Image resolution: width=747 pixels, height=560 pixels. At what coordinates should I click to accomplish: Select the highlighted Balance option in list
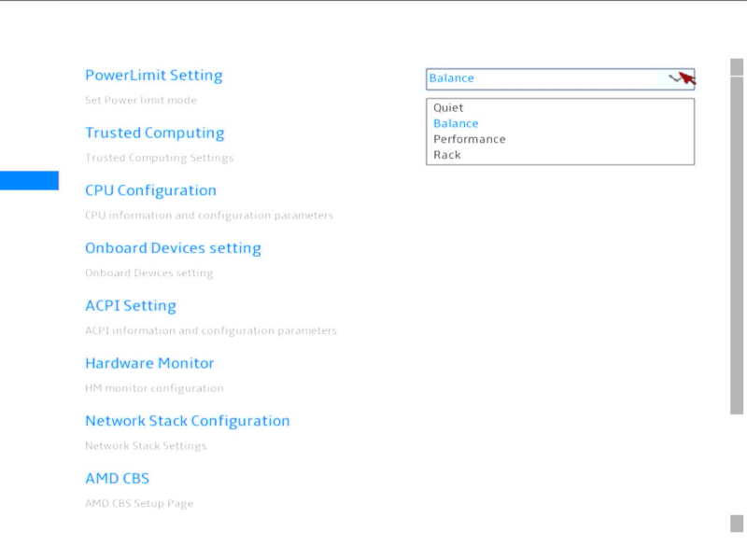(456, 124)
